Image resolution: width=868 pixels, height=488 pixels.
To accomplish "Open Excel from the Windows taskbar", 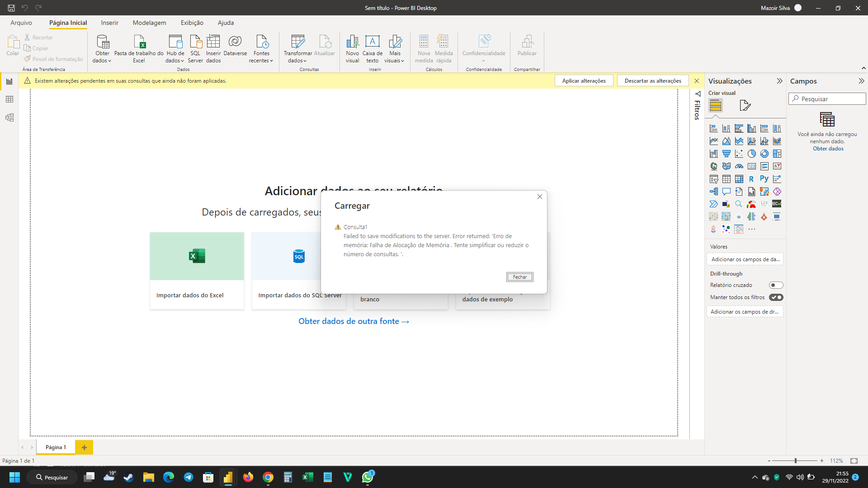I will [307, 477].
